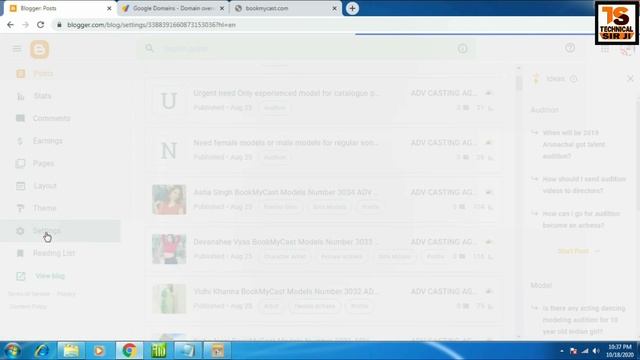Click the Pages icon in the sidebar
This screenshot has height=360, width=640.
(x=20, y=164)
